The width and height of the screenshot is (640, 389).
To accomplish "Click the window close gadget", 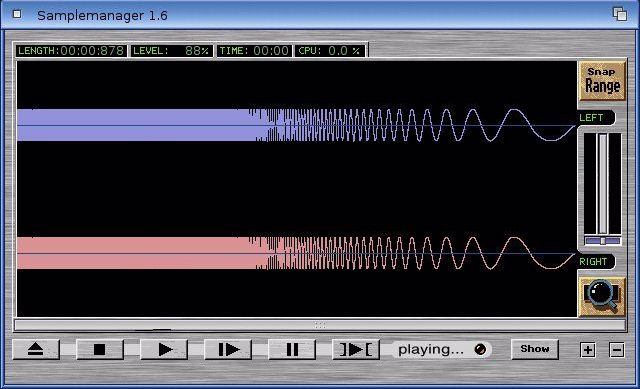I will tap(17, 14).
